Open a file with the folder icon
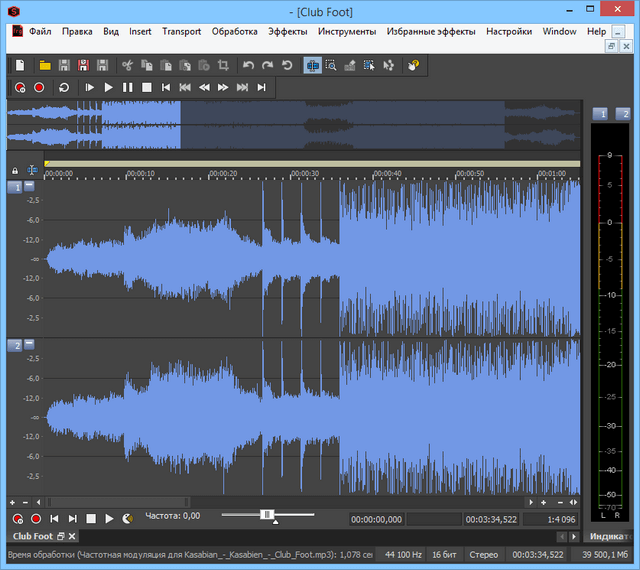 (x=45, y=65)
